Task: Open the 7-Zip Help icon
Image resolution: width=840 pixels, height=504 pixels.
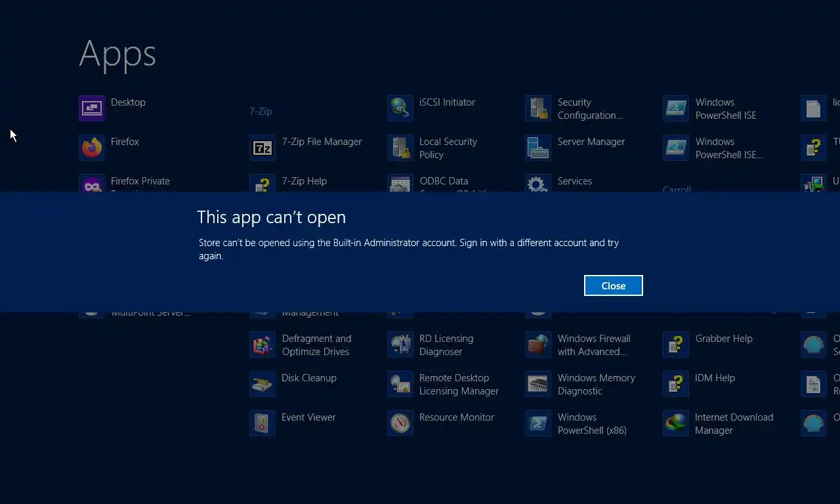Action: click(262, 184)
